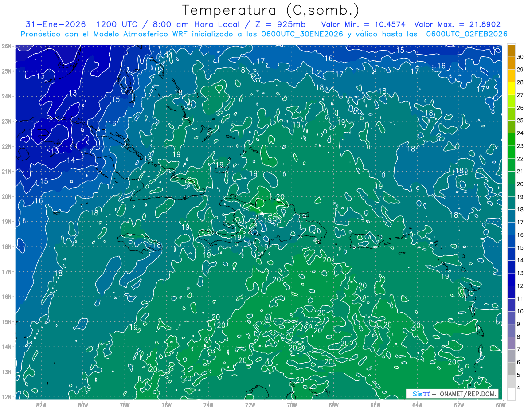Click the '64W' longitude axis label
This screenshot has width=532, height=411.
[417, 404]
